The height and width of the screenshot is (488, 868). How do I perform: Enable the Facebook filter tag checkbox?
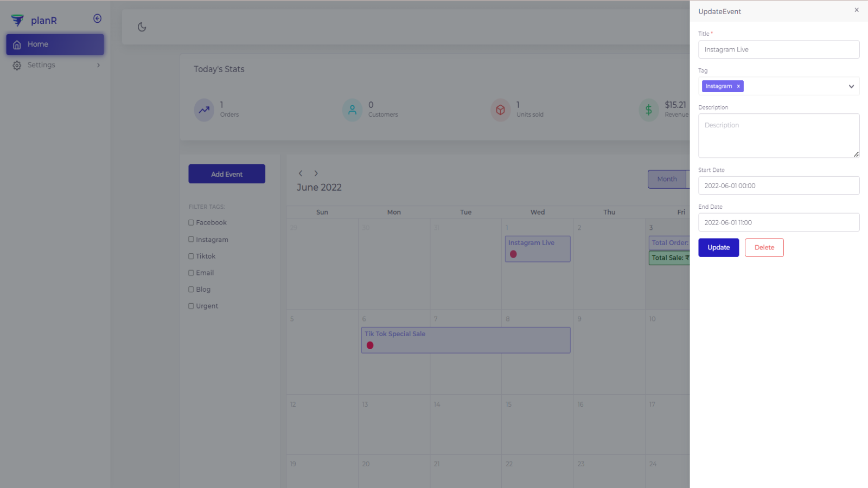click(191, 223)
